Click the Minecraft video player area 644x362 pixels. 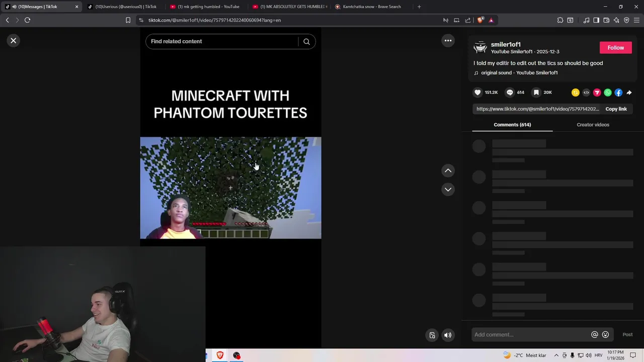click(230, 188)
